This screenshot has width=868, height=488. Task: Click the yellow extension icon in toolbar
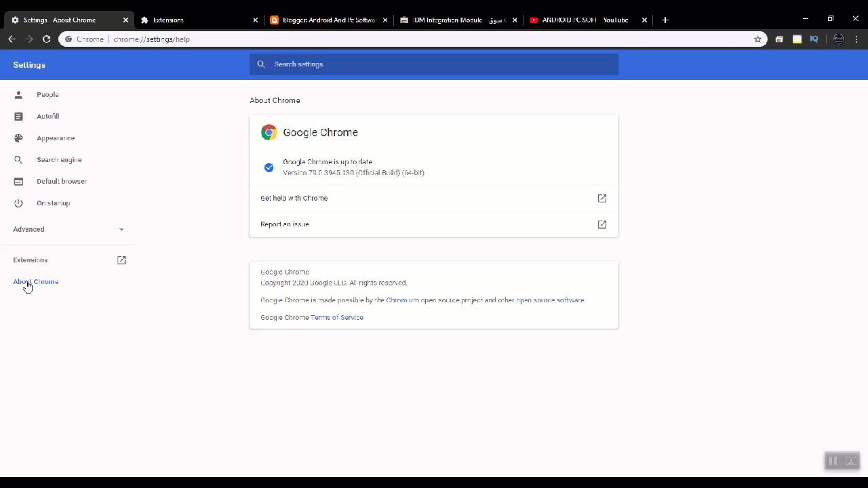(797, 39)
